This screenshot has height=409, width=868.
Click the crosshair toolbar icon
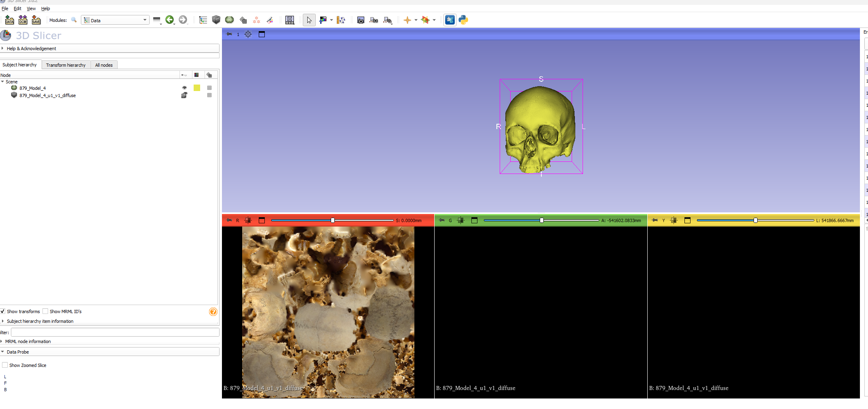tap(407, 20)
